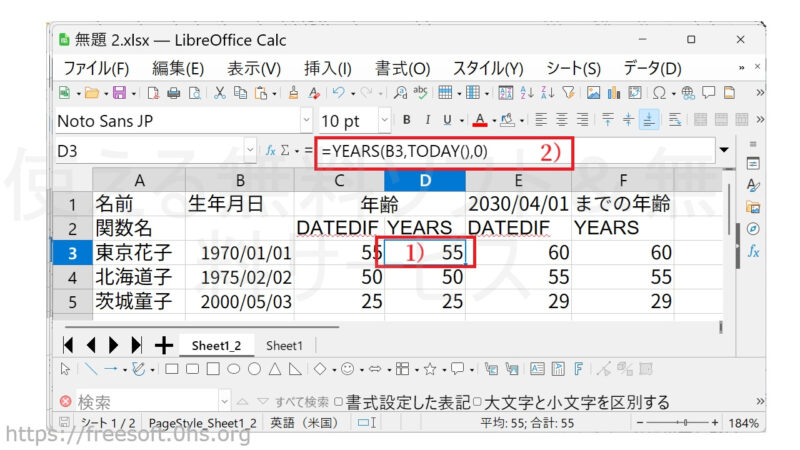The width and height of the screenshot is (800, 450).
Task: Open the font name dropdown
Action: tap(305, 121)
